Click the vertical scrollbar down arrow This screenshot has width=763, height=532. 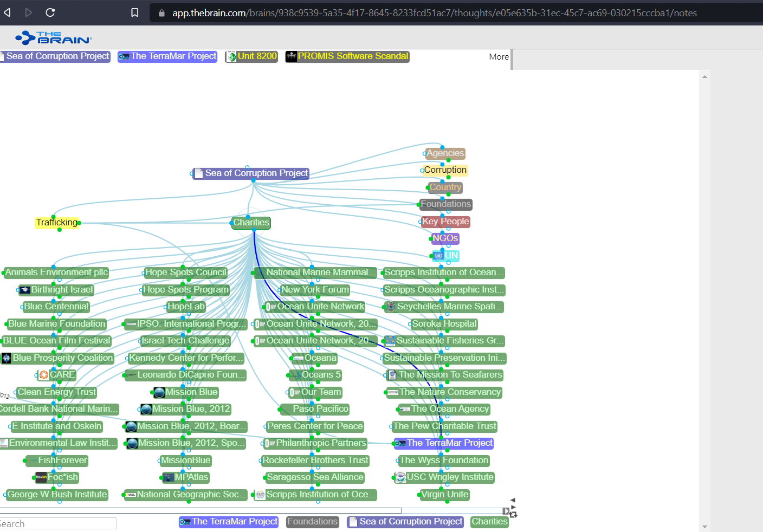704,527
